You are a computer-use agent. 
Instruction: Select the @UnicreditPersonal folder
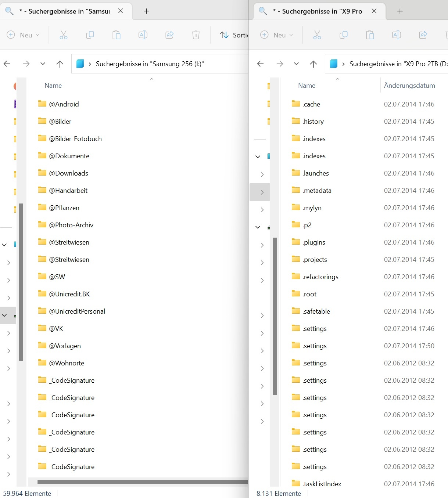tap(77, 311)
